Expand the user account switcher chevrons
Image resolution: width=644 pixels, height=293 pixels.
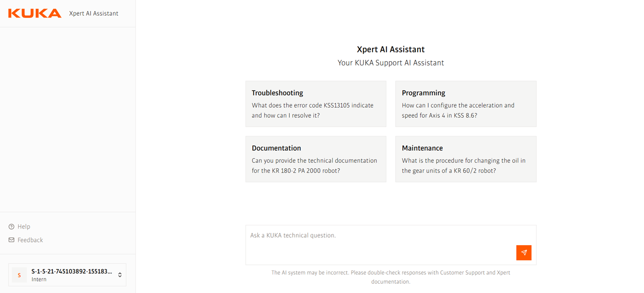(x=120, y=275)
